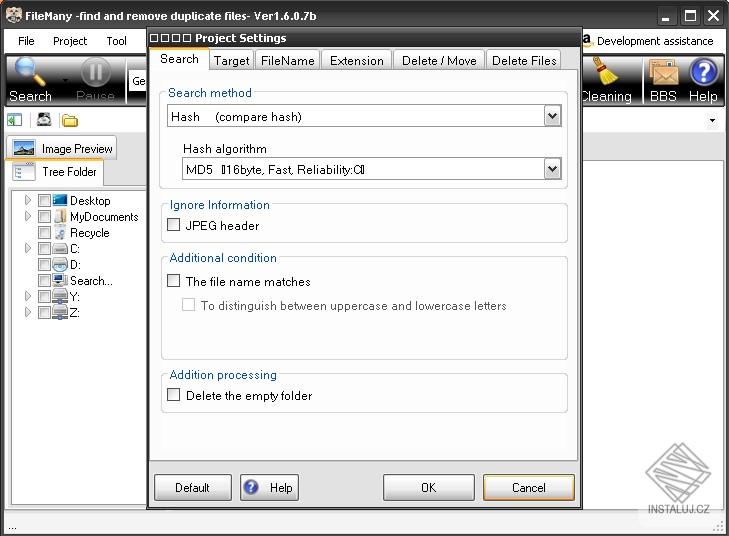This screenshot has height=536, width=729.
Task: Click the Pause toolbar icon
Action: [x=96, y=73]
